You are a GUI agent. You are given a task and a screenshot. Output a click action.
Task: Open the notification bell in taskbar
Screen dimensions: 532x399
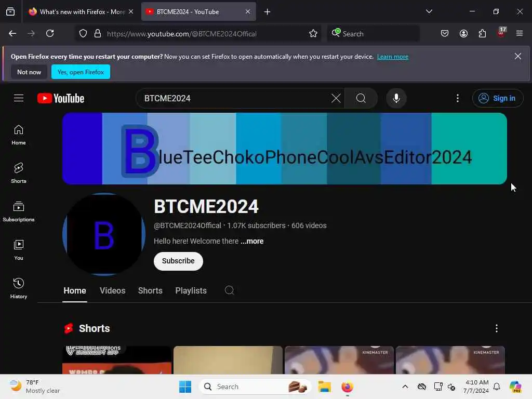497,387
